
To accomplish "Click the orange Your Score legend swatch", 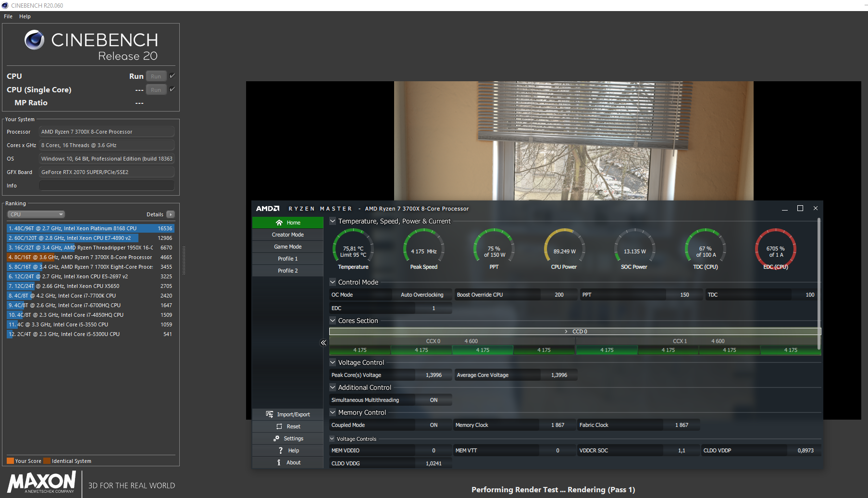I will tap(10, 461).
